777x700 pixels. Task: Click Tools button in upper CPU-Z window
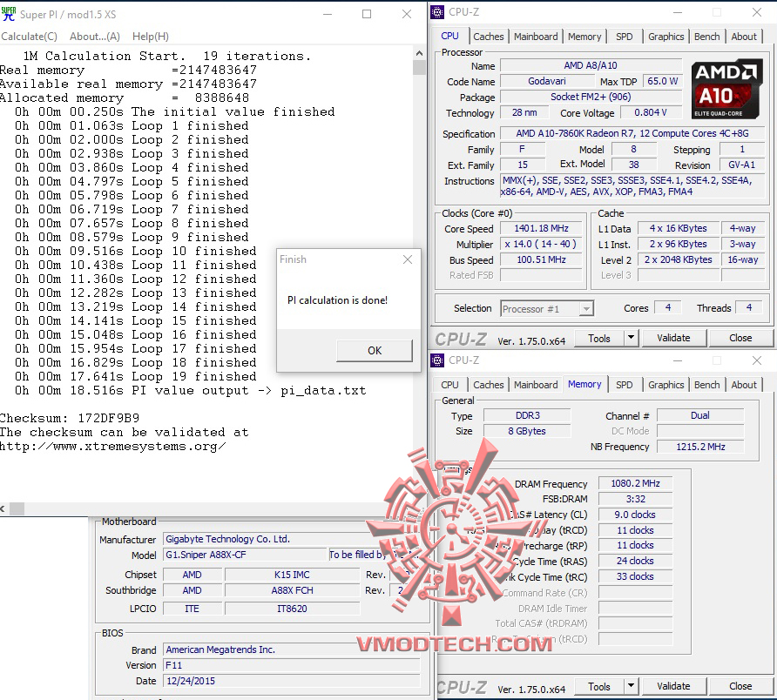tap(599, 339)
